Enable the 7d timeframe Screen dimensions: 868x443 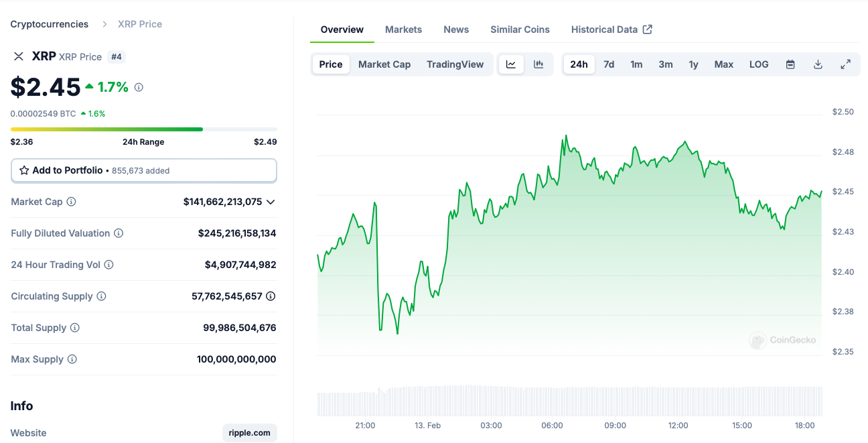(x=609, y=64)
